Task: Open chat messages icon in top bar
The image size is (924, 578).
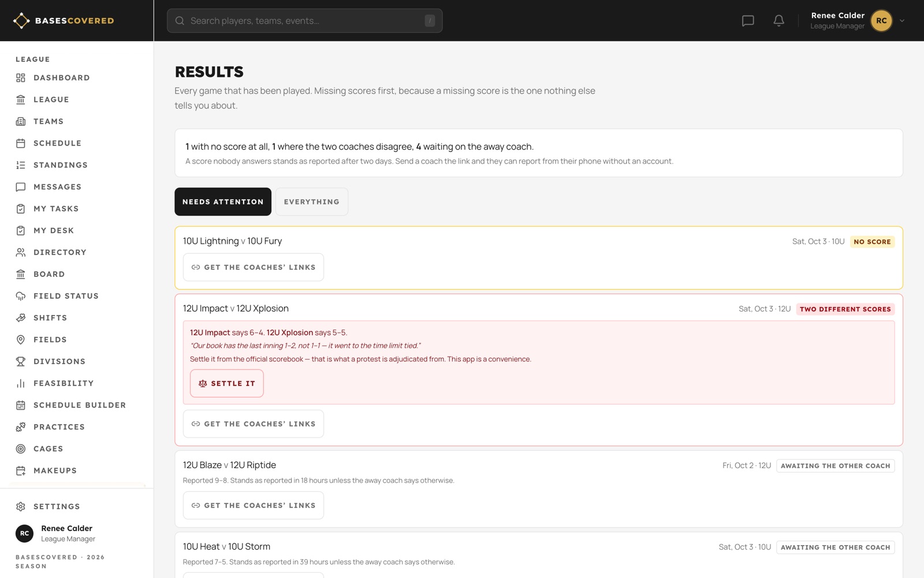Action: (x=748, y=21)
